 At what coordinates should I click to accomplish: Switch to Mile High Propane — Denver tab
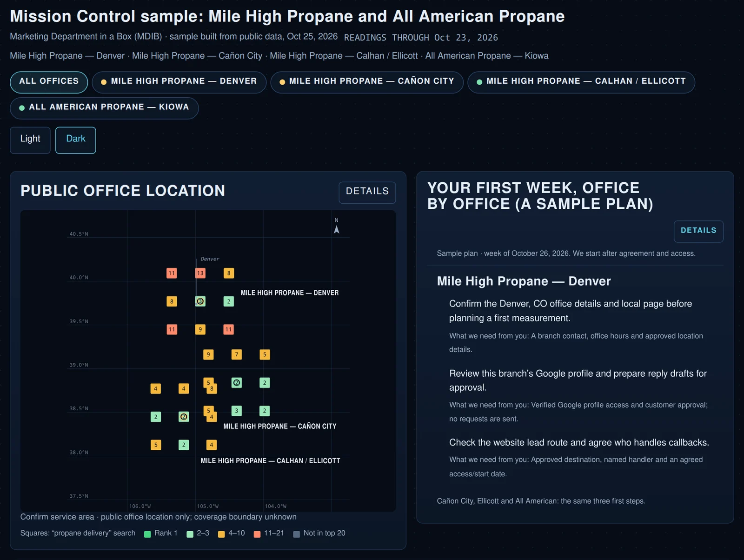click(179, 82)
